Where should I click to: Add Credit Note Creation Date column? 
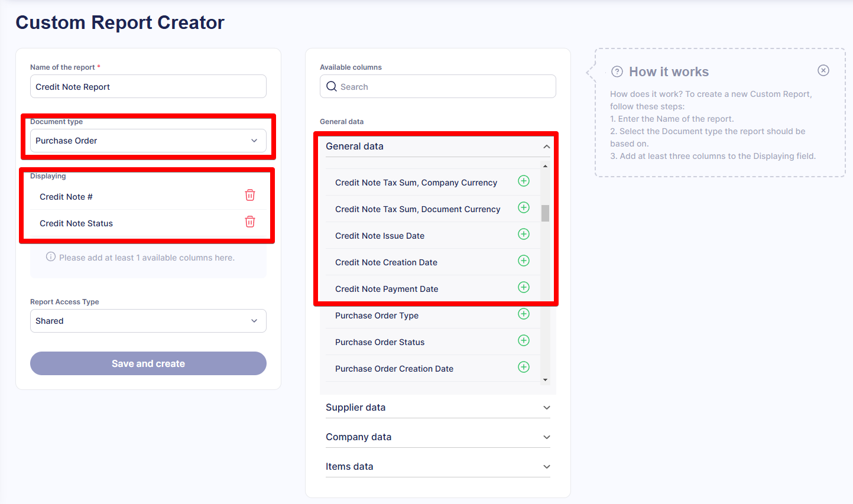524,261
